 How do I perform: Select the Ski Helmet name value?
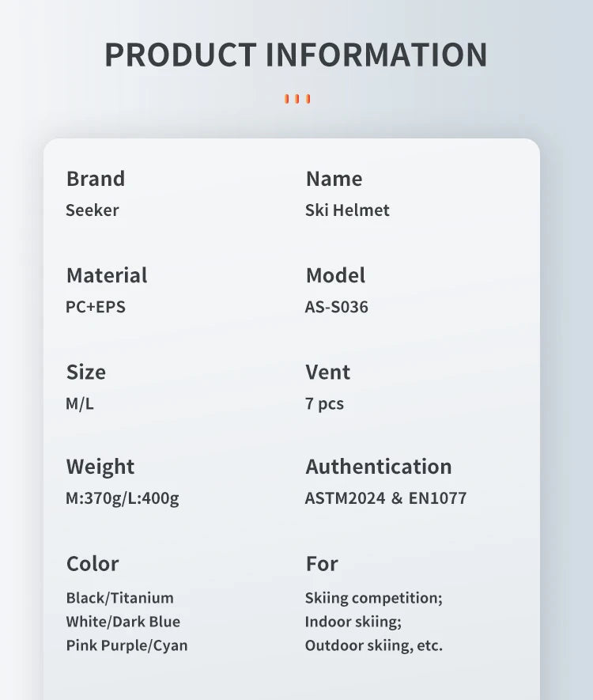click(x=347, y=210)
